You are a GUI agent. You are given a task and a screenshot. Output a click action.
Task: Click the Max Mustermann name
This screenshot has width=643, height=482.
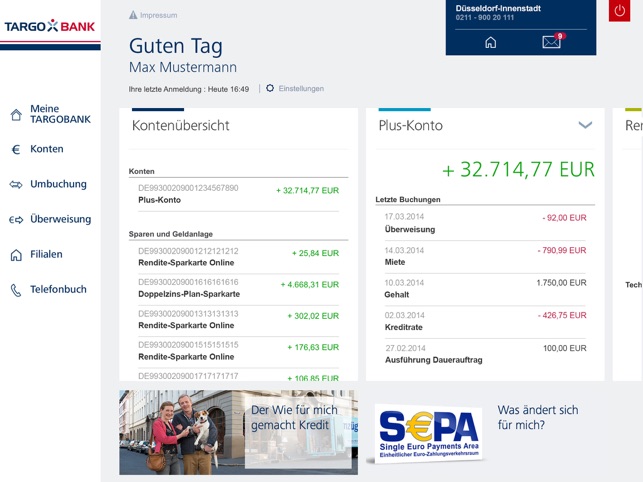pos(183,67)
